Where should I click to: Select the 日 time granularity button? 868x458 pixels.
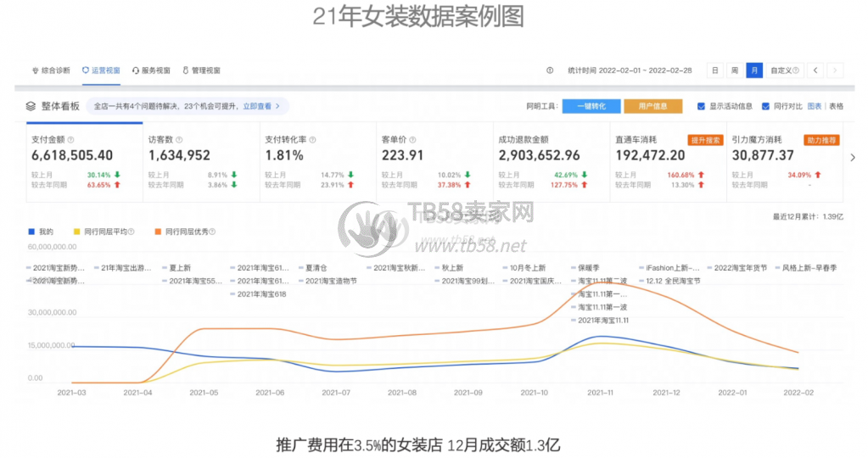click(714, 70)
